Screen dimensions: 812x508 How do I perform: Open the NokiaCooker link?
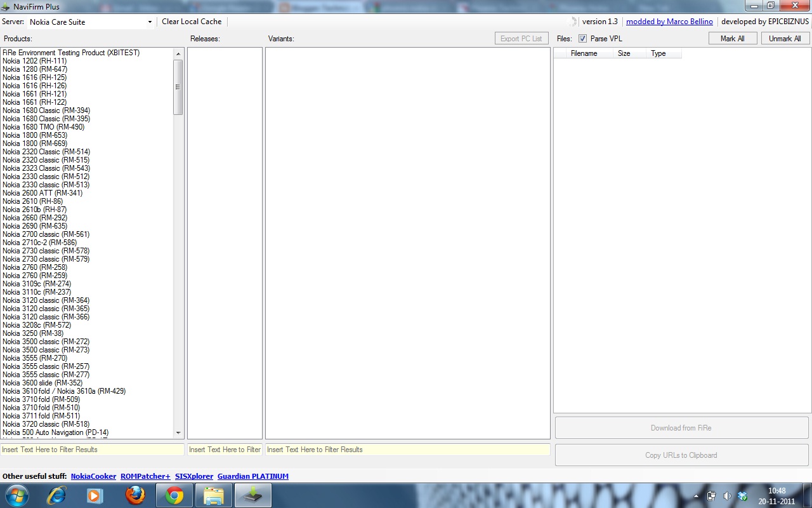pos(93,476)
